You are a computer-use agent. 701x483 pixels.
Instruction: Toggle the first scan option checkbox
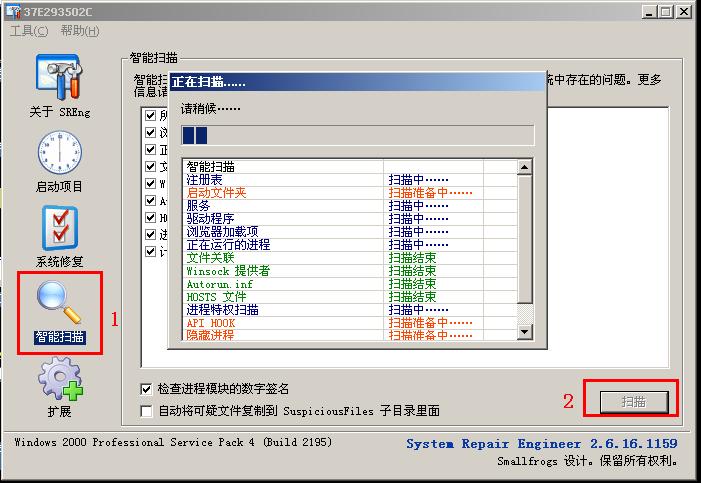pyautogui.click(x=151, y=115)
